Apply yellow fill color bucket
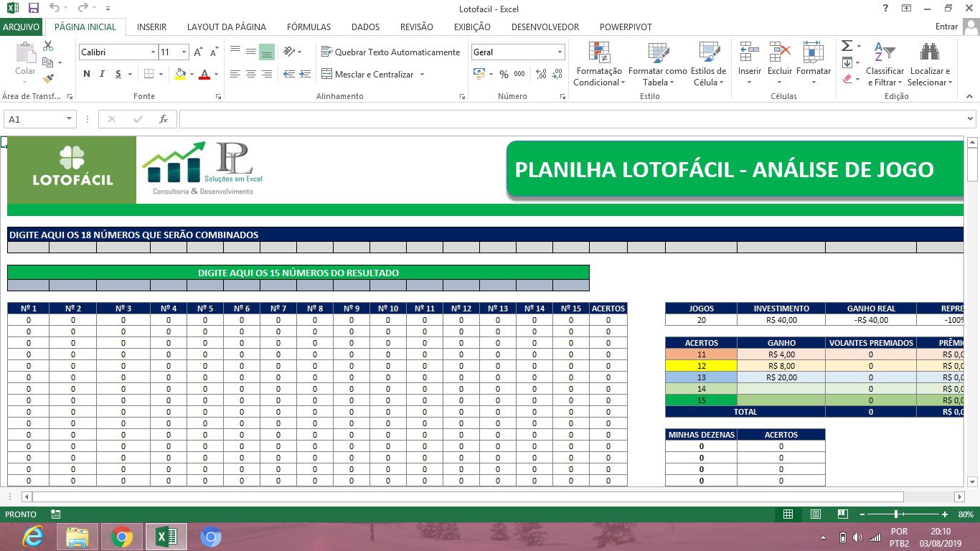Screen dimensions: 980x551 [179, 74]
